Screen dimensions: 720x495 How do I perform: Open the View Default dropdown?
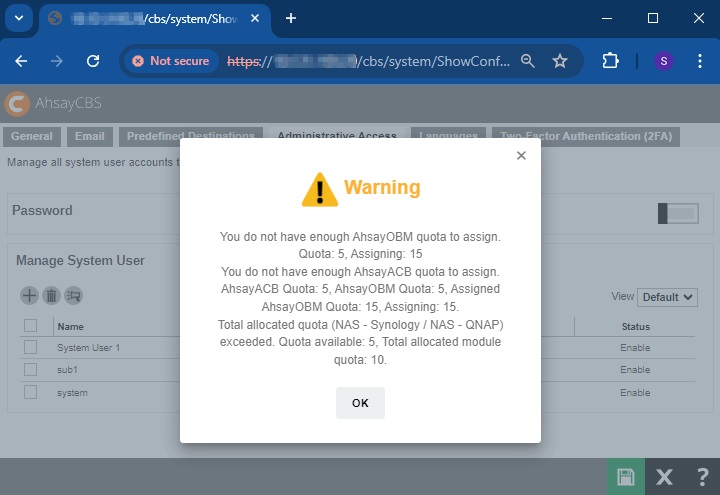coord(667,297)
